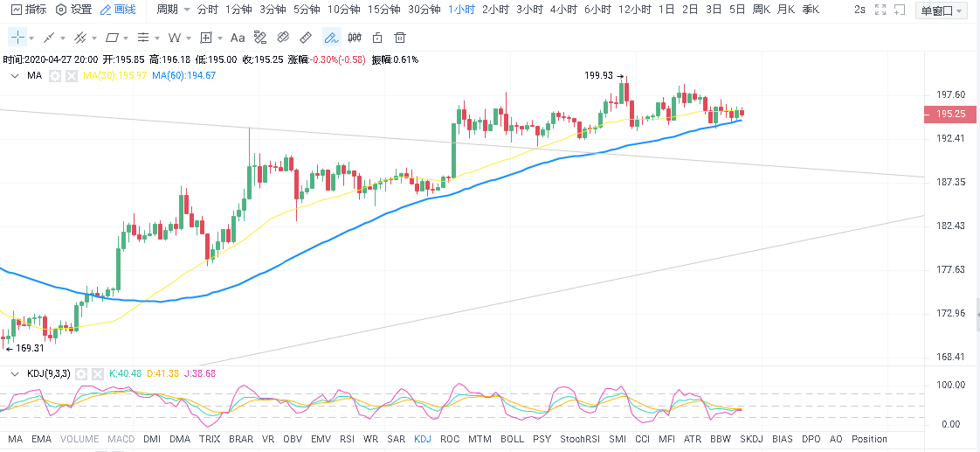Switch to 1分钟 timeframe
This screenshot has height=452, width=980.
239,10
